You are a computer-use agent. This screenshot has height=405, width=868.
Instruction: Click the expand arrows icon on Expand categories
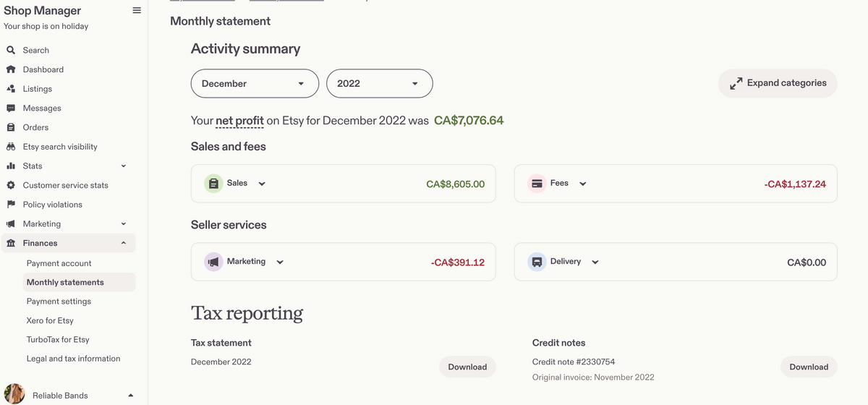736,84
